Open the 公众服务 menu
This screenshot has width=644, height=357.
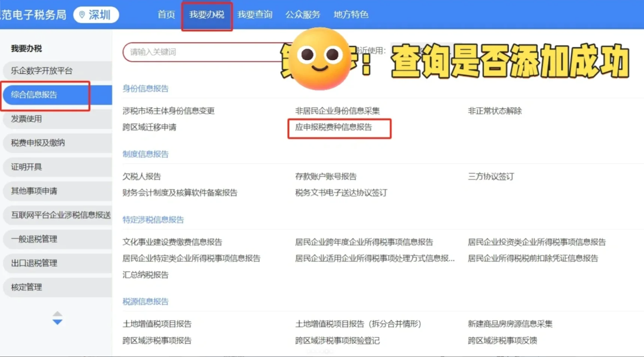coord(303,15)
